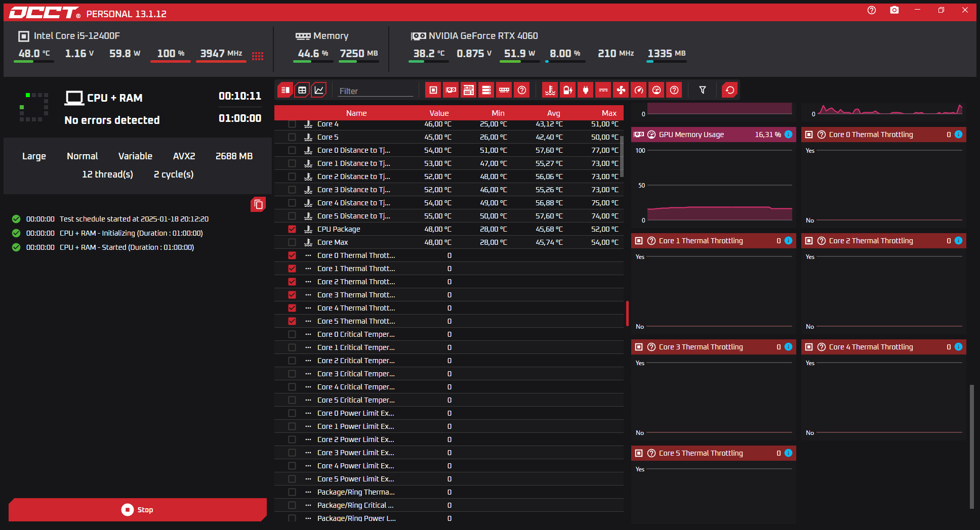980x530 pixels.
Task: Sort the table by Name column
Action: 356,113
